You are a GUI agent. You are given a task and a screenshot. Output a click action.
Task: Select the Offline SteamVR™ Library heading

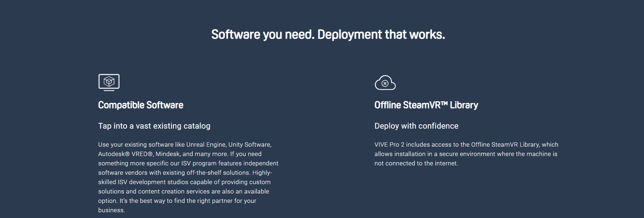(x=426, y=105)
